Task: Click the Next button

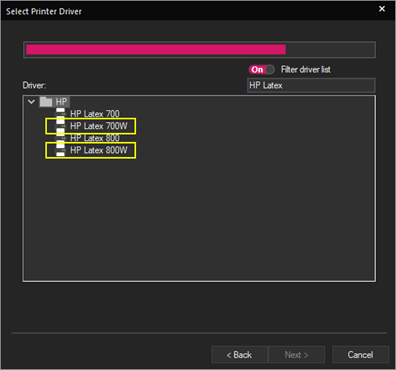Action: tap(297, 355)
